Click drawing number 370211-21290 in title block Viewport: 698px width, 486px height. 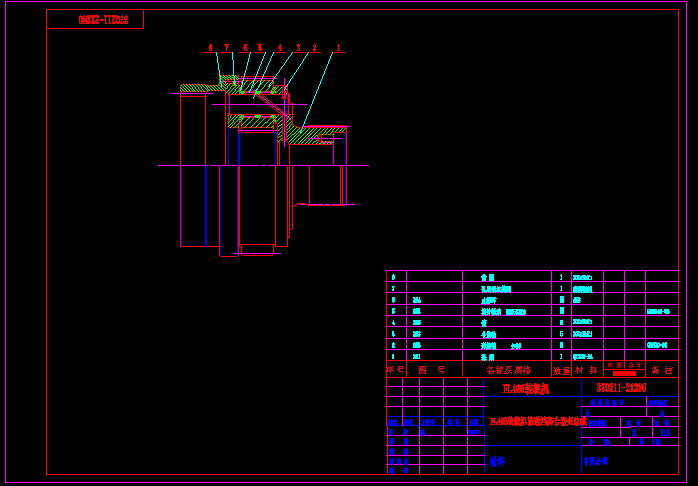(x=620, y=386)
